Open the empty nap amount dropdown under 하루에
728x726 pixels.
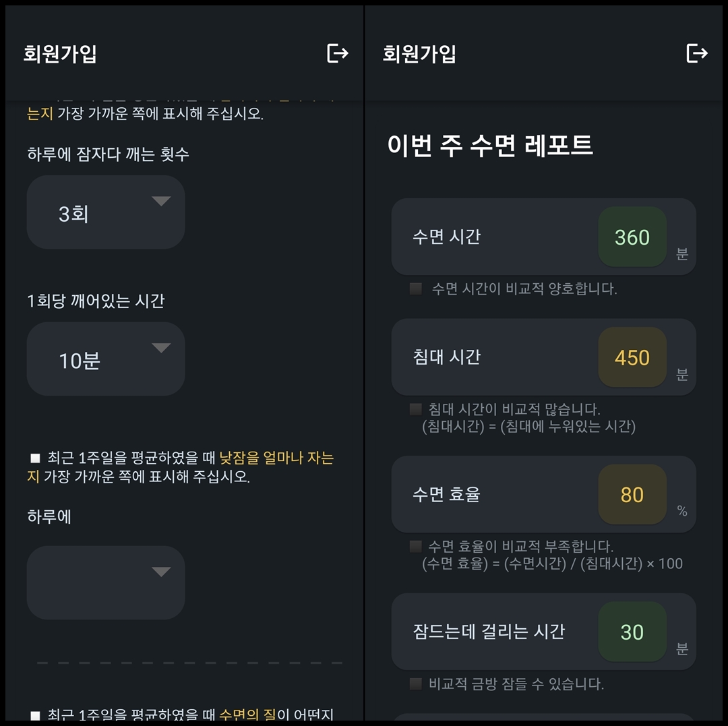[105, 582]
